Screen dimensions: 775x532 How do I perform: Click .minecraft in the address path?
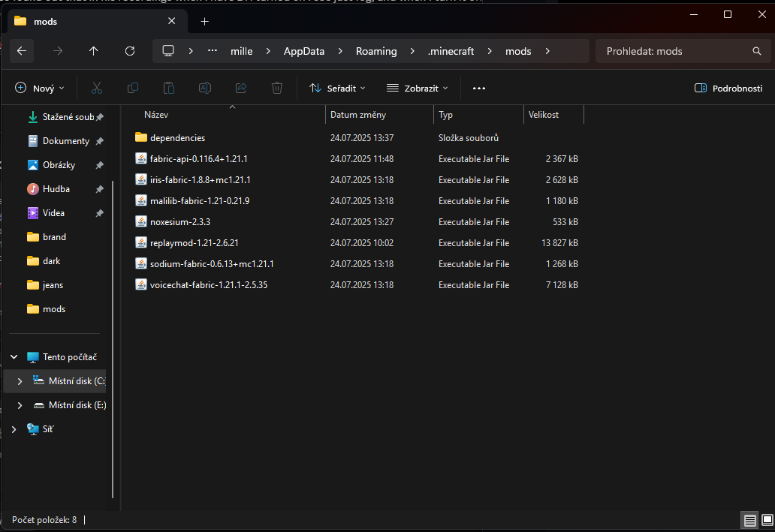[x=451, y=51]
